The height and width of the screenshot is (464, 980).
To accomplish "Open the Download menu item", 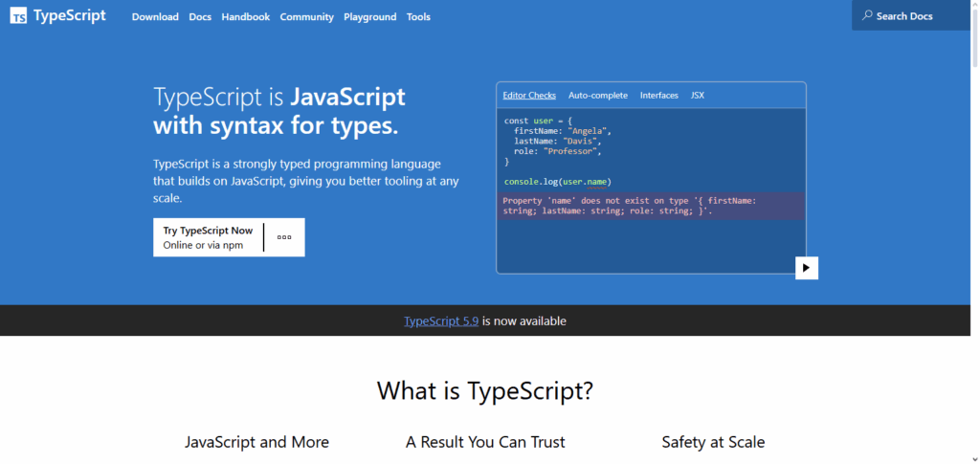I will tap(155, 17).
